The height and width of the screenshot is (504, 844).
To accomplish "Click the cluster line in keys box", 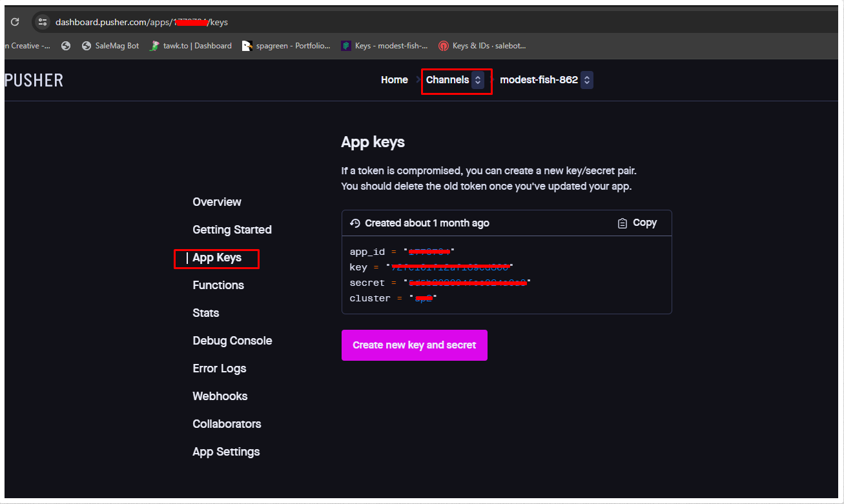I will coord(393,298).
